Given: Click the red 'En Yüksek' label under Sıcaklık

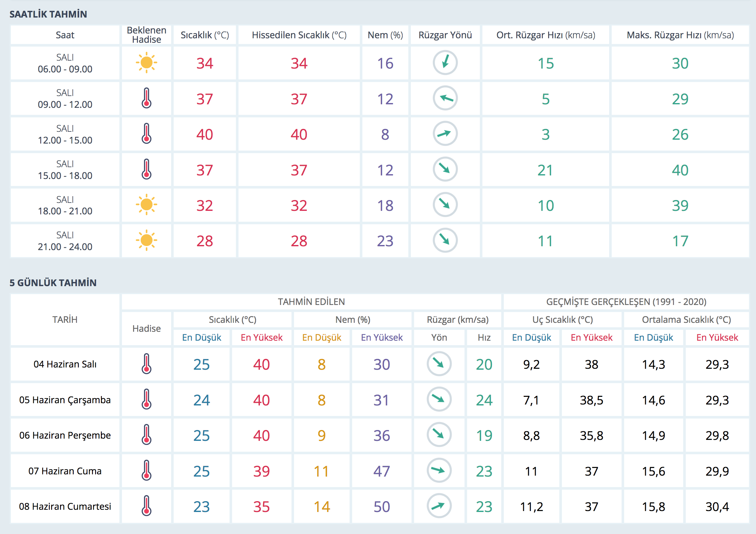Looking at the screenshot, I should coord(261,337).
